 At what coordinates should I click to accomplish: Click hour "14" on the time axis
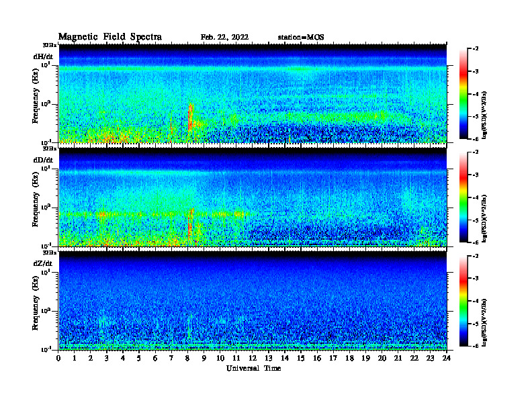(x=285, y=359)
